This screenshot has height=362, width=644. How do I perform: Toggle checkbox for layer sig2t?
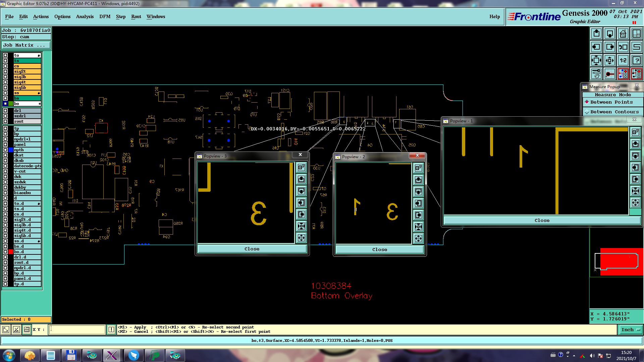(x=5, y=71)
